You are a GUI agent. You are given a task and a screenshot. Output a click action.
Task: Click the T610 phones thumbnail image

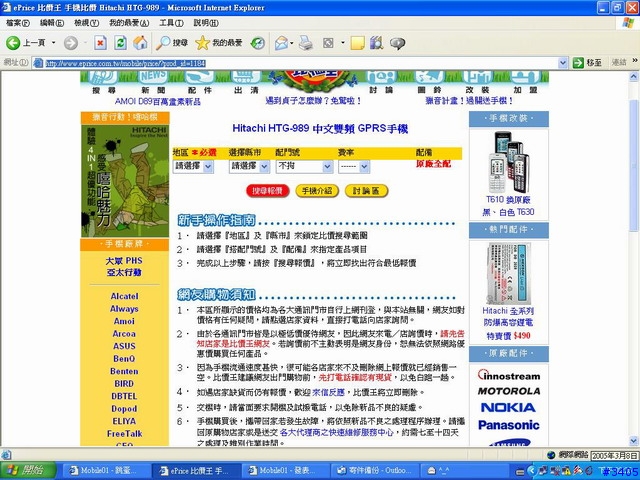tap(509, 162)
